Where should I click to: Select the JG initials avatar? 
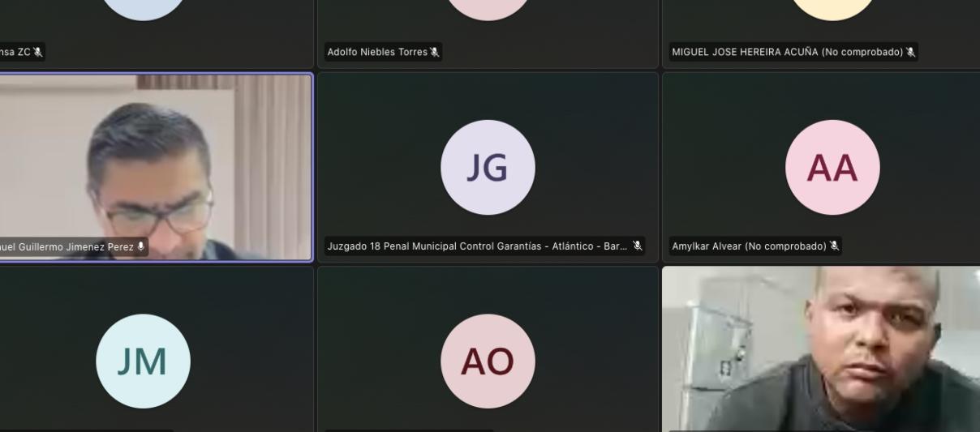click(x=488, y=168)
